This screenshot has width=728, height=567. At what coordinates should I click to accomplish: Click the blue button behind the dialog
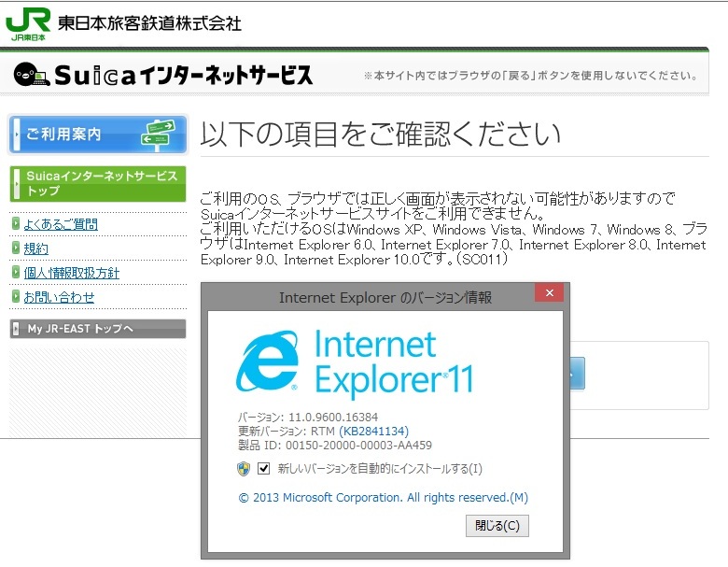tap(577, 374)
